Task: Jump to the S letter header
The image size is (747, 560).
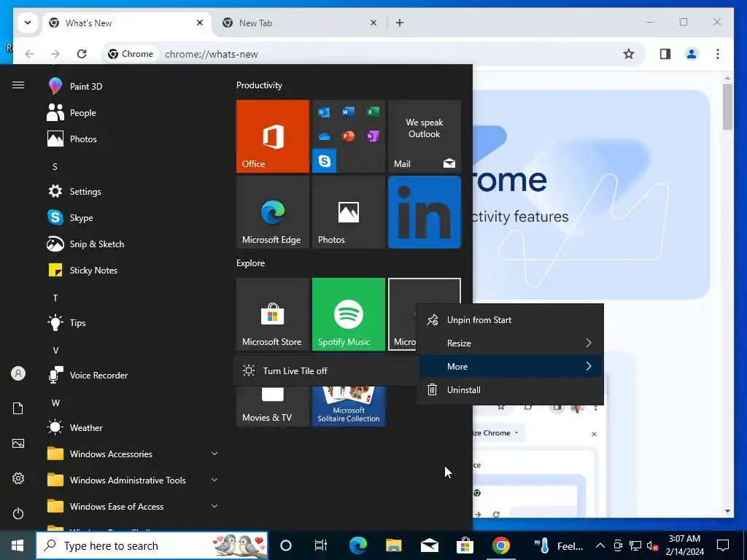Action: click(x=55, y=167)
